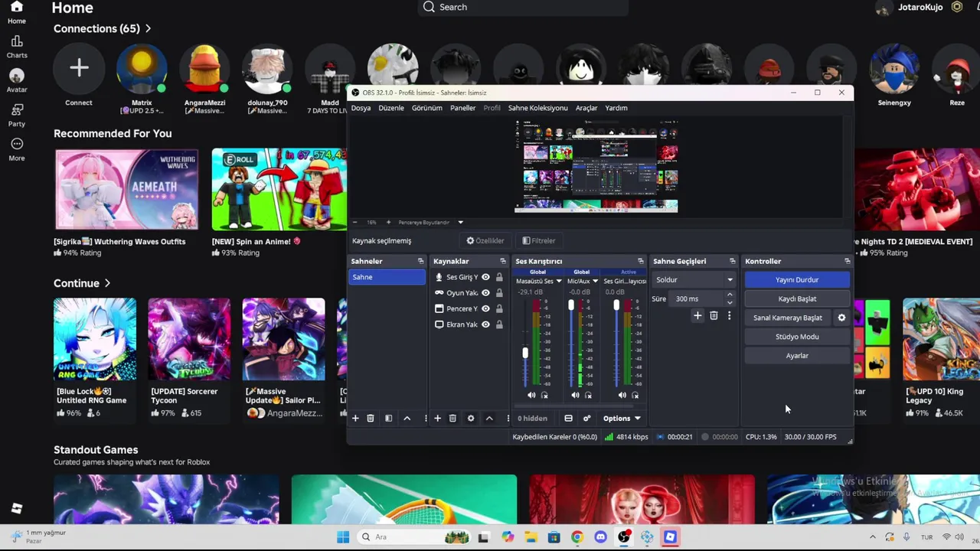
Task: Hide the Ses Giriş source eye icon
Action: click(x=485, y=277)
